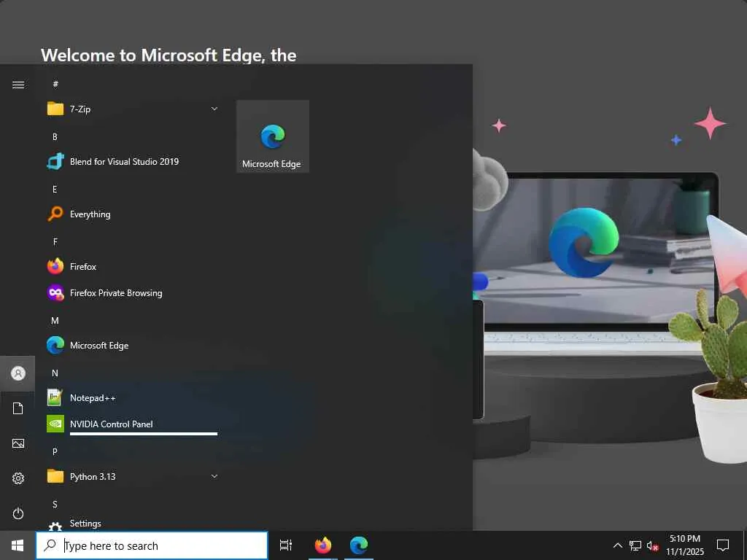The image size is (747, 560).
Task: Switch to Firefox on the taskbar
Action: pyautogui.click(x=323, y=545)
